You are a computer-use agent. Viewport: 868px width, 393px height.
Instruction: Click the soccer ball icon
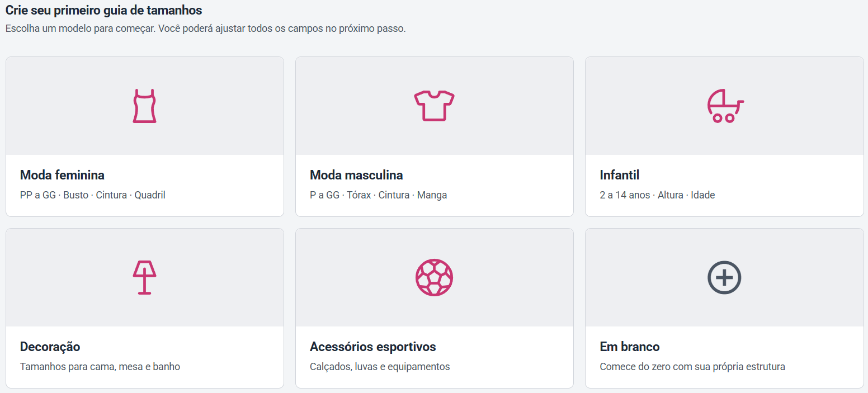(x=435, y=277)
